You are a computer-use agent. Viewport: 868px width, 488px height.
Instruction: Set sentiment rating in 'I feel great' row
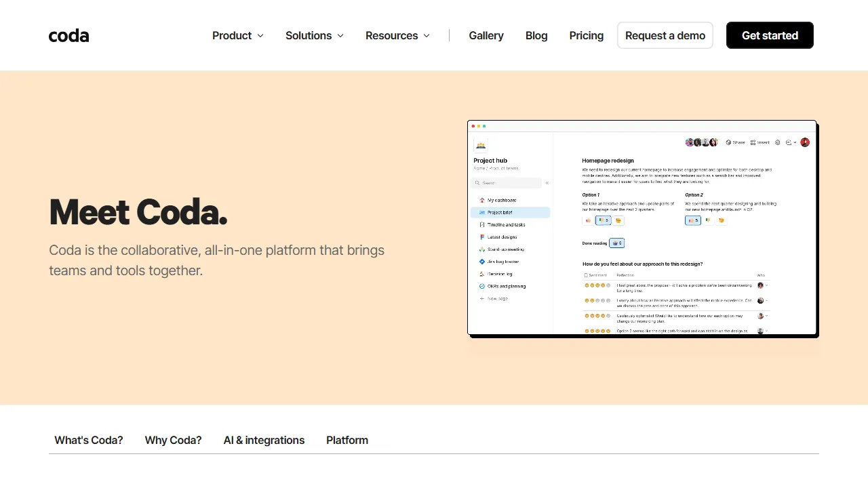click(x=597, y=285)
